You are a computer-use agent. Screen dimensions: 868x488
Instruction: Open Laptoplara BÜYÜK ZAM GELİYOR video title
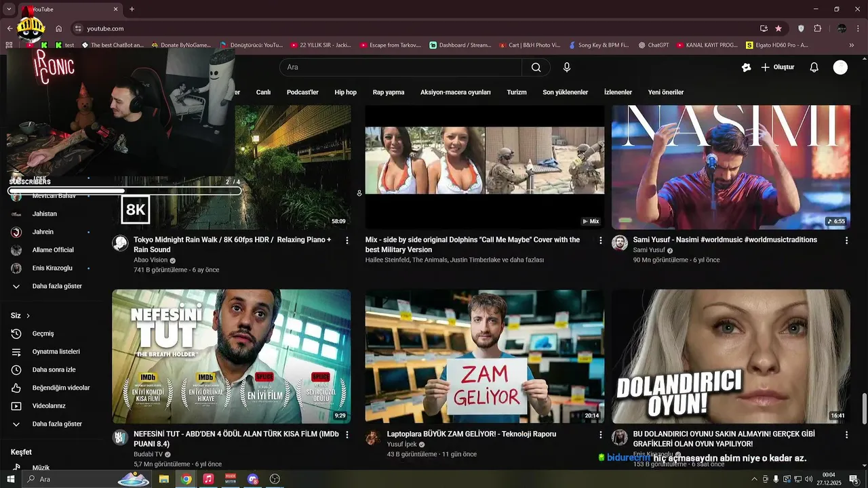pos(471,434)
